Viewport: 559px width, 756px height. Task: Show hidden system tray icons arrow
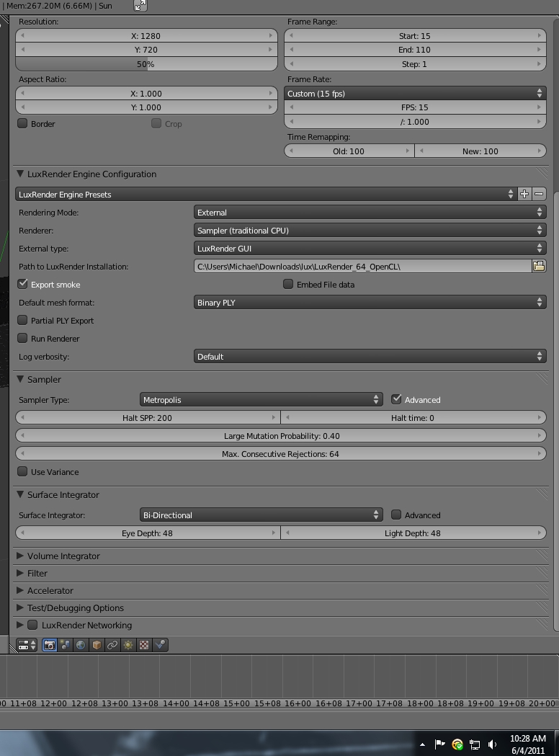click(422, 744)
